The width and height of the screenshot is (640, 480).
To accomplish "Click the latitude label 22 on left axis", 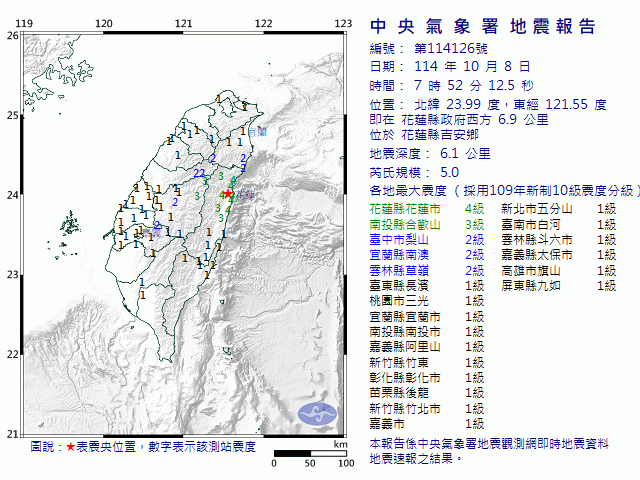I will coord(11,354).
